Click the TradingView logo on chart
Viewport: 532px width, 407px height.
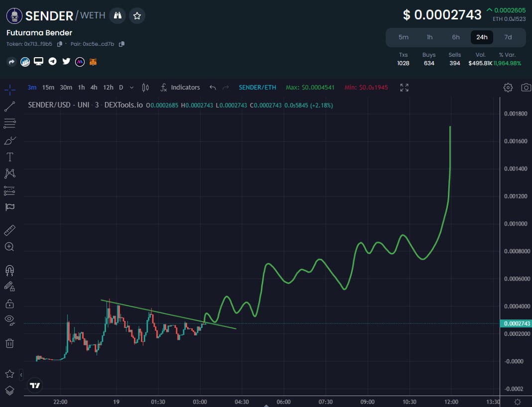tap(35, 386)
